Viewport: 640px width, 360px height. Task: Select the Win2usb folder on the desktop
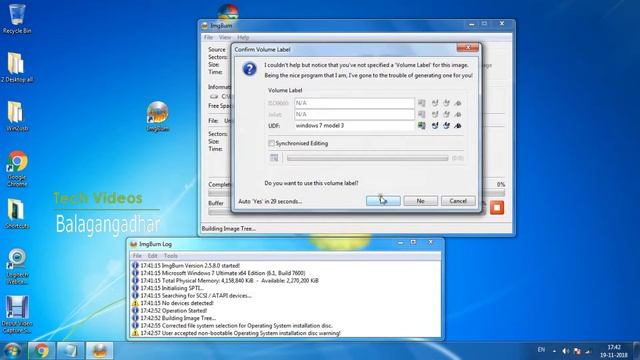17,116
